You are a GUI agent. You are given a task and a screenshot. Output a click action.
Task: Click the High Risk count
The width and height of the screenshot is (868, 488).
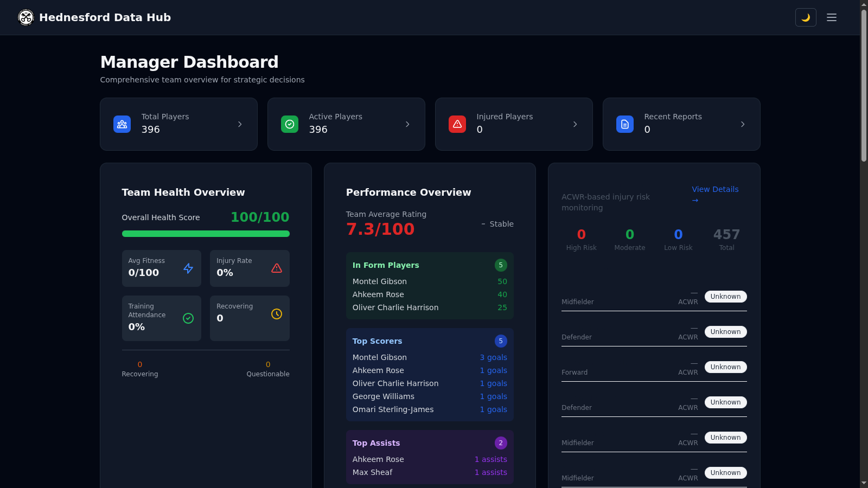coord(581,234)
